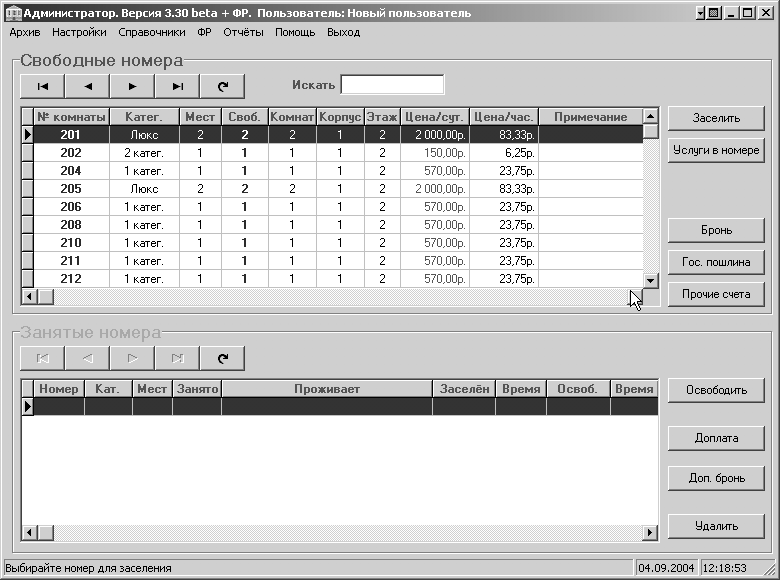Image resolution: width=780 pixels, height=580 pixels.
Task: Click the Прочие счета button
Action: (716, 294)
